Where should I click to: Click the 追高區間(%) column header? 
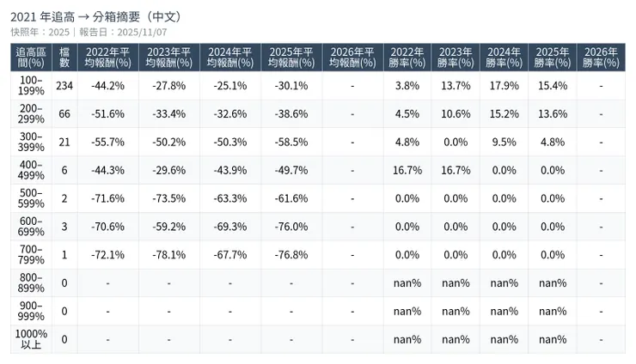coord(31,58)
